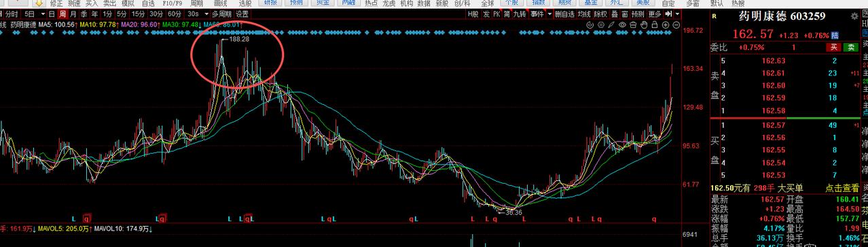This screenshot has height=247, width=868.
Task: Select the 周 weekly K-line period
Action: point(62,14)
